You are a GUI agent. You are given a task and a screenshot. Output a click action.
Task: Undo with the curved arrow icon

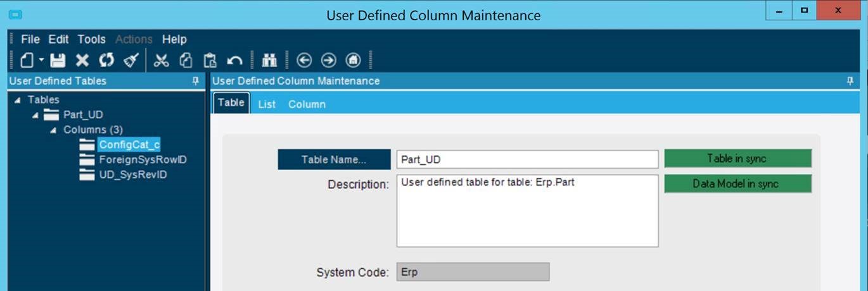point(234,60)
